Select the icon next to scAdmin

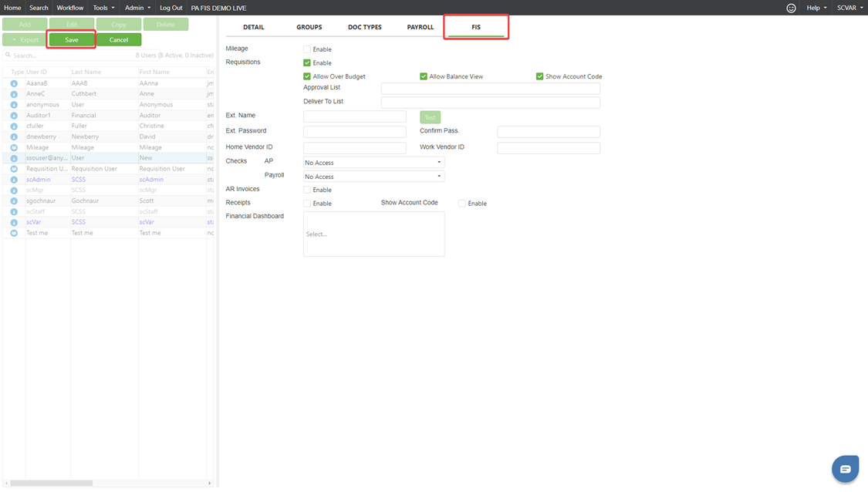[x=14, y=180]
